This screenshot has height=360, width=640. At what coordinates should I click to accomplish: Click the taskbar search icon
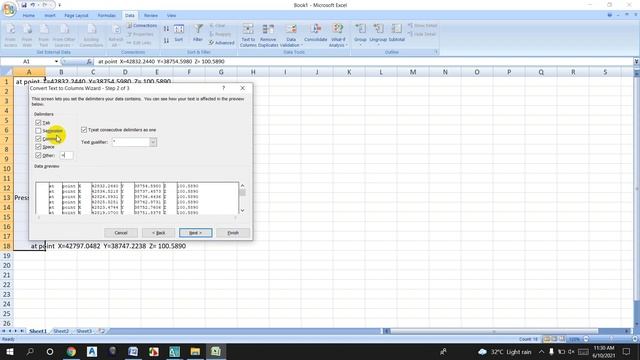[x=30, y=351]
